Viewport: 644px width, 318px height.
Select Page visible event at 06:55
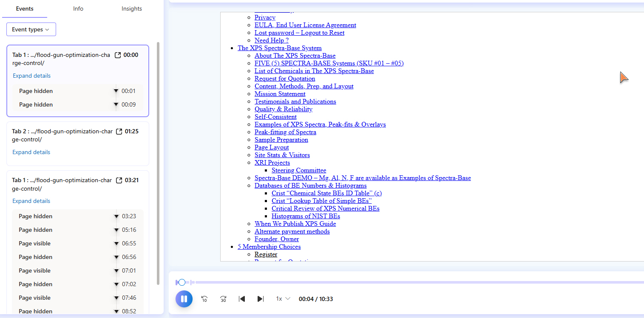click(35, 243)
